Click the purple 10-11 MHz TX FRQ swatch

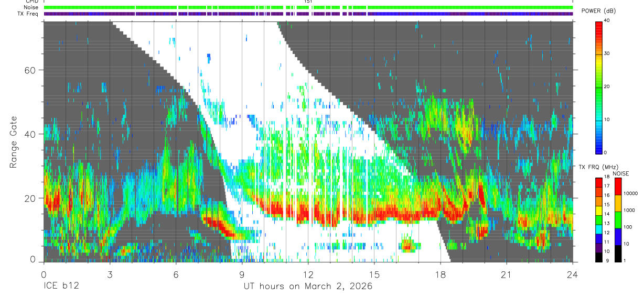click(598, 248)
